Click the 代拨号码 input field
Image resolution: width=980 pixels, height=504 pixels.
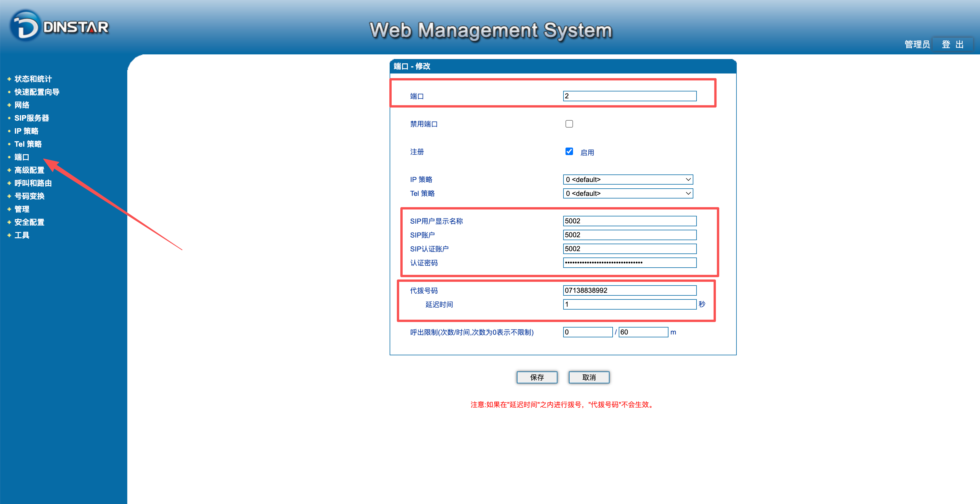tap(630, 290)
